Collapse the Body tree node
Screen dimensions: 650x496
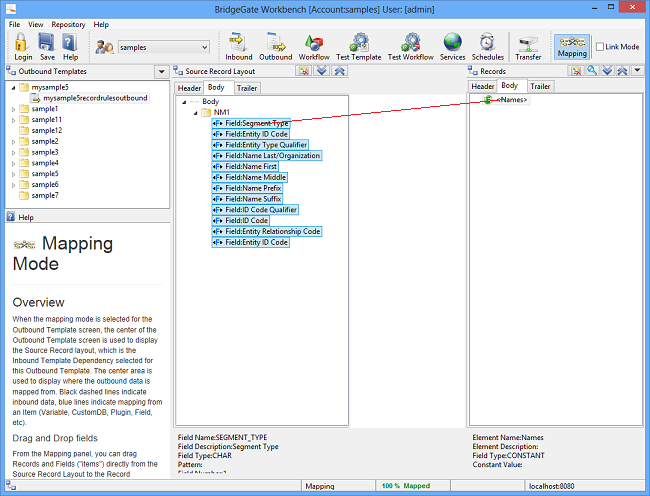coord(184,102)
